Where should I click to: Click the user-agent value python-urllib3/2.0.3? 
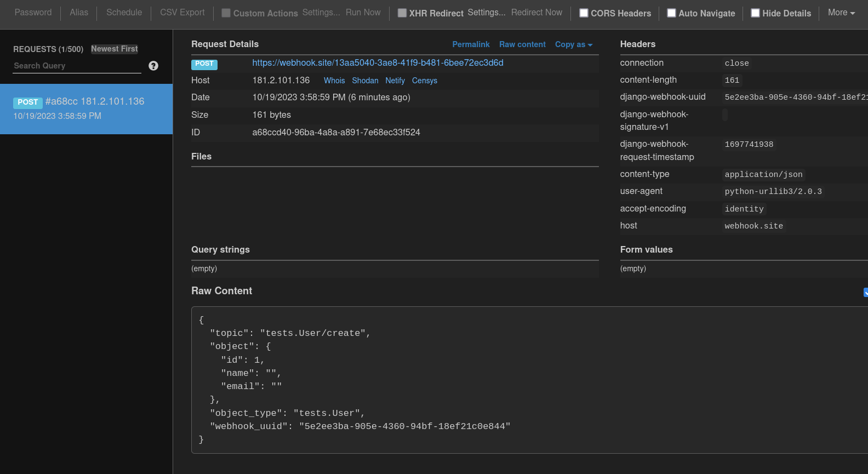[773, 192]
